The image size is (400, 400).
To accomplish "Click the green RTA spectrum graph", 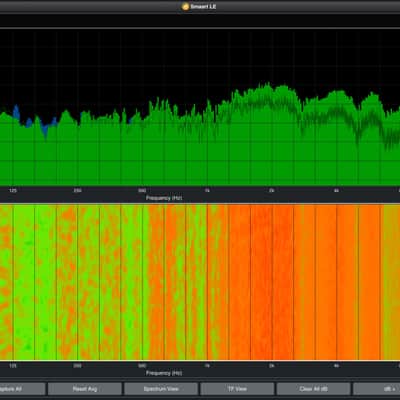I will pos(200,108).
